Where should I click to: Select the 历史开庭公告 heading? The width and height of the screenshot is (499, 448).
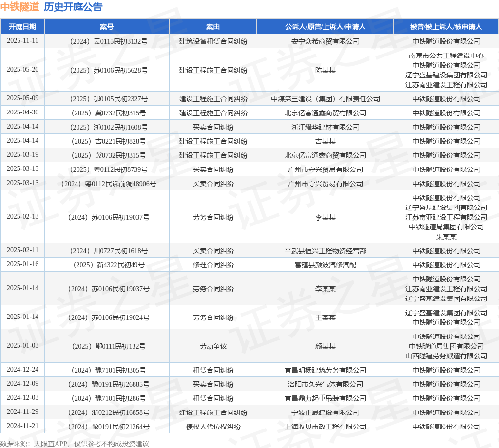point(73,7)
